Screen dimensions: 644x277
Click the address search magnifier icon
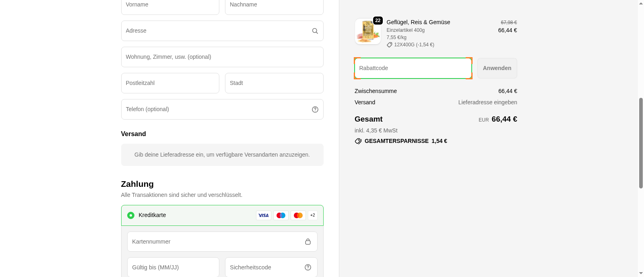[315, 31]
